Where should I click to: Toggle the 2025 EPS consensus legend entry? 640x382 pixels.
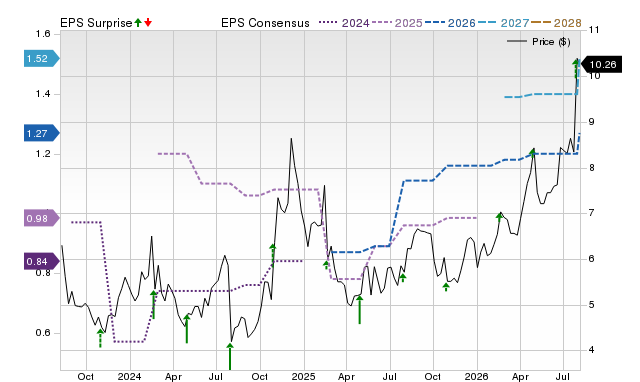click(x=397, y=23)
